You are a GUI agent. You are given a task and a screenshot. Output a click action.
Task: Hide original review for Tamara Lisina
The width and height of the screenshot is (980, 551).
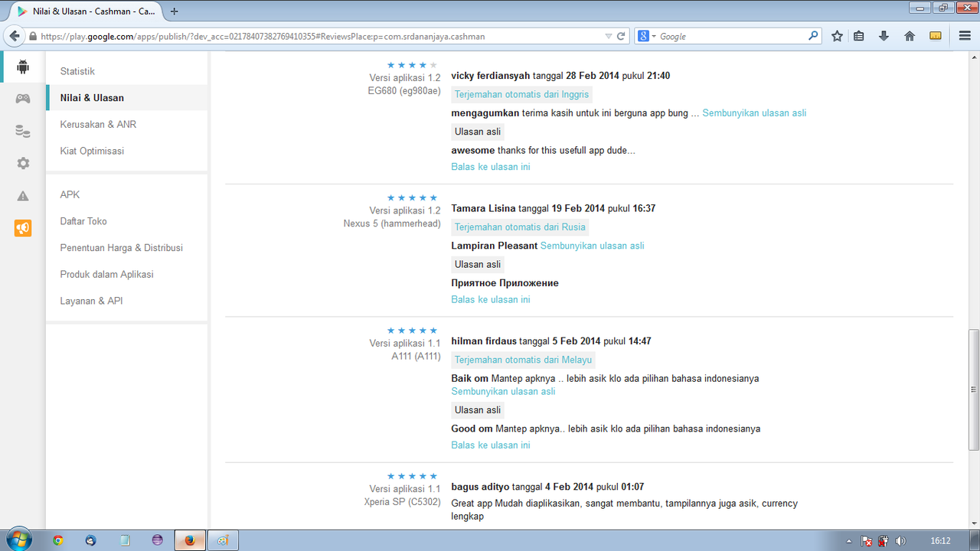coord(593,246)
